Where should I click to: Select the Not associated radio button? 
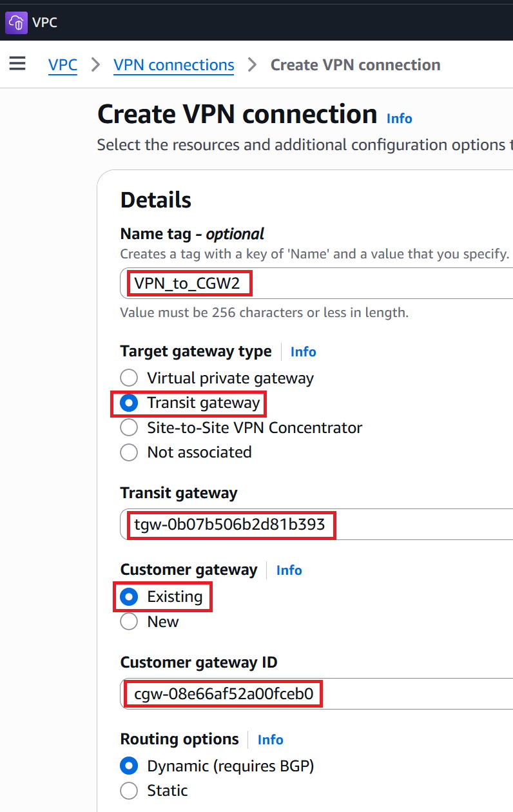click(129, 452)
